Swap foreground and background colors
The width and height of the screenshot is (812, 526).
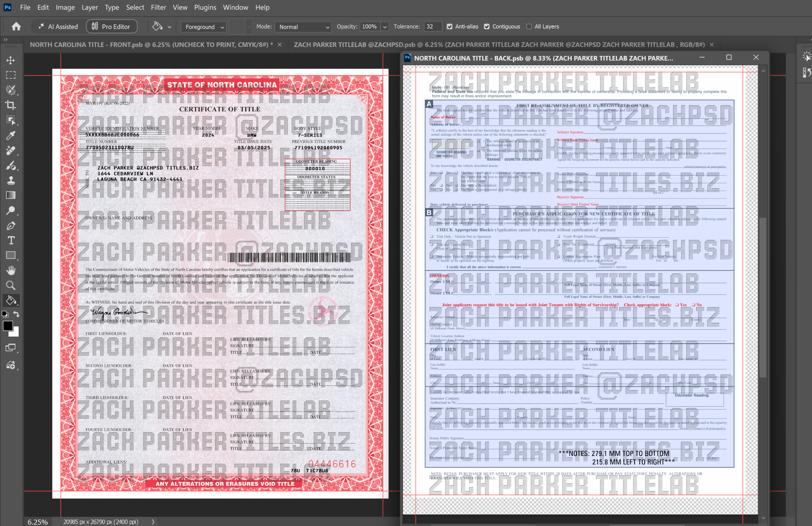(x=16, y=314)
